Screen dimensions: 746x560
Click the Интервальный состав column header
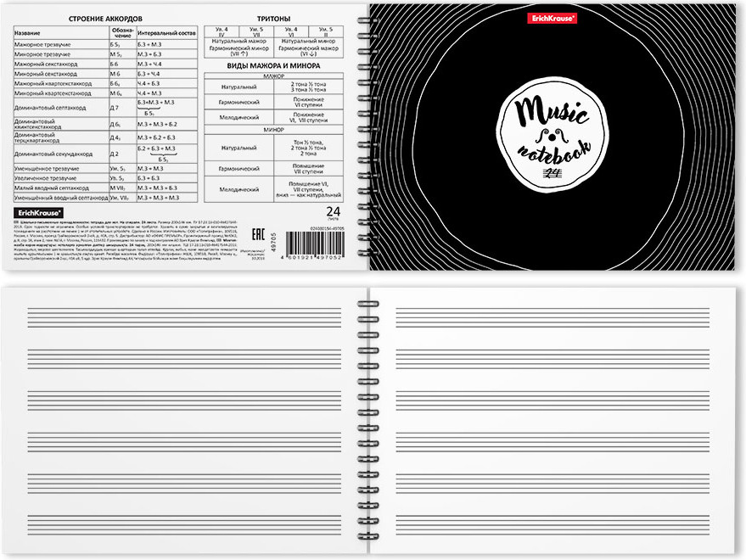pyautogui.click(x=166, y=32)
